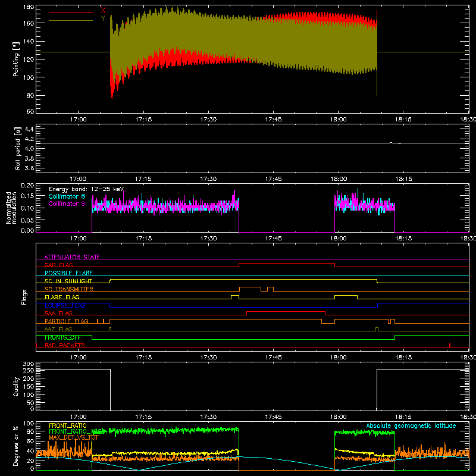Click the GAP_FLAG label
Image resolution: width=476 pixels, height=476 pixels.
[58, 265]
